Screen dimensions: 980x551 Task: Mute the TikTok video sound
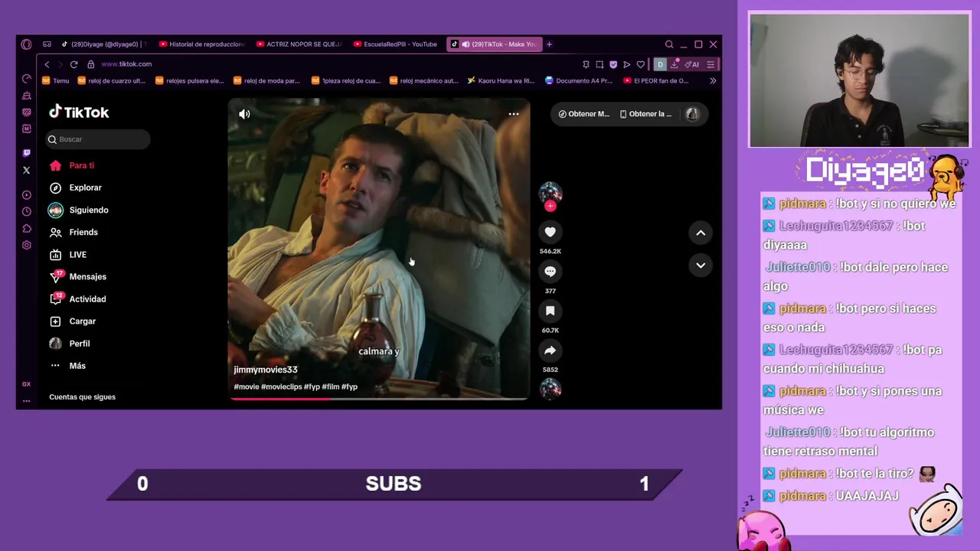(244, 114)
